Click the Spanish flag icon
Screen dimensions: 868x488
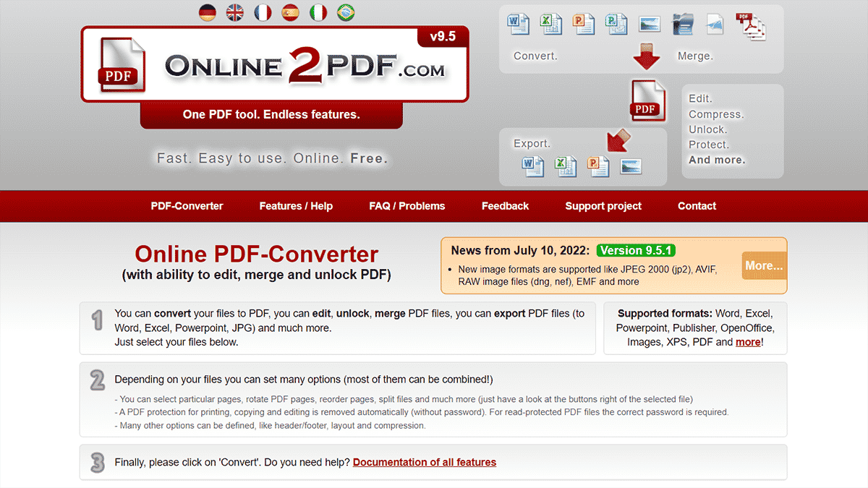coord(290,12)
